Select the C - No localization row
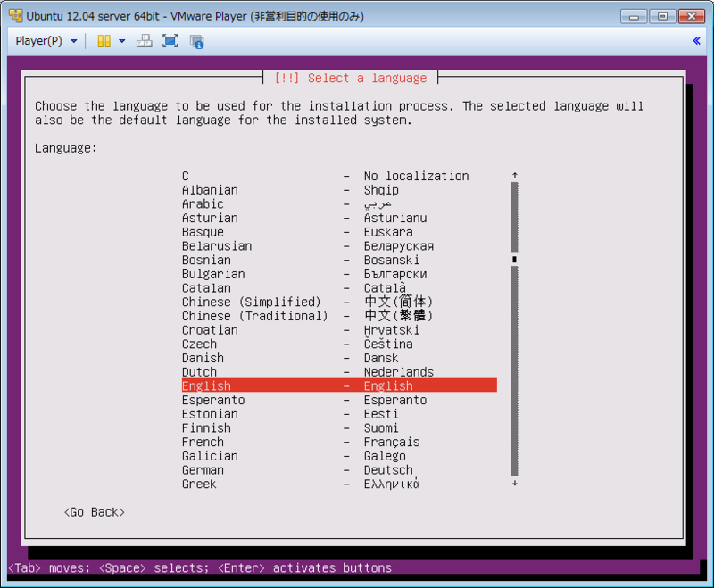 pos(339,176)
